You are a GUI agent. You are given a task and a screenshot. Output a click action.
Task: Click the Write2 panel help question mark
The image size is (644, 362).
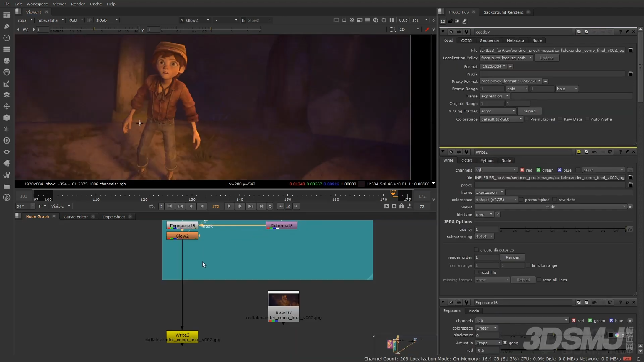pos(621,152)
